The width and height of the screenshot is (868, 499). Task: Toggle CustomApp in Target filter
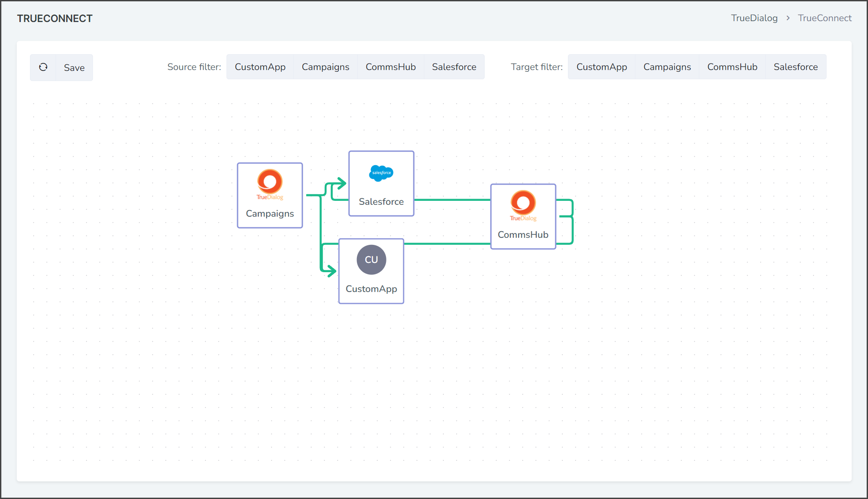pyautogui.click(x=602, y=67)
